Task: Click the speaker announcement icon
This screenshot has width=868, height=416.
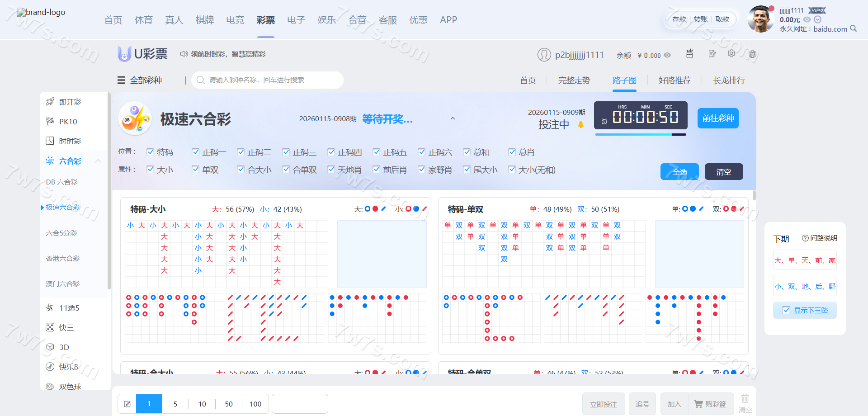Action: coord(184,54)
